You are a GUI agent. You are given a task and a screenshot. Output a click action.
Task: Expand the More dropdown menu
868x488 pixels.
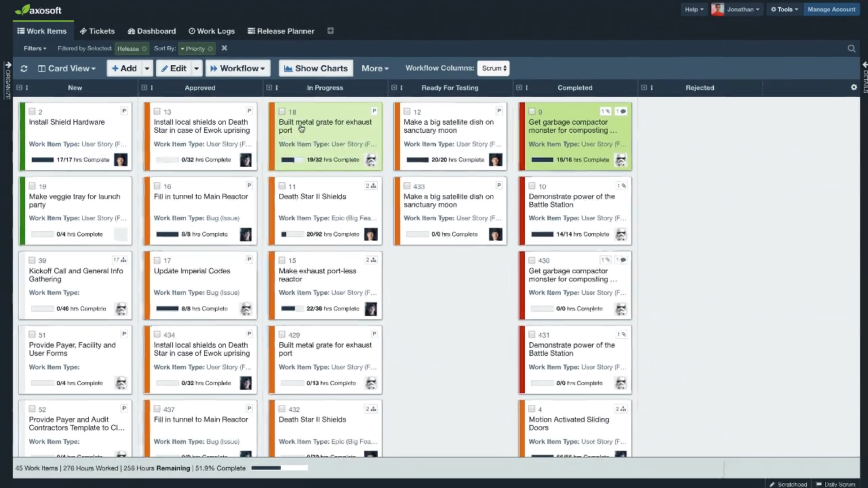(374, 68)
